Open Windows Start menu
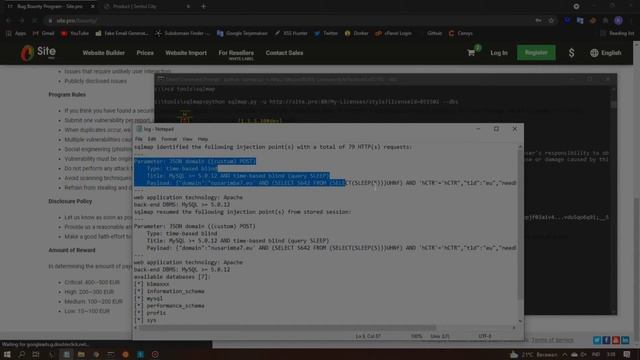This screenshot has width=640, height=360. coord(7,354)
